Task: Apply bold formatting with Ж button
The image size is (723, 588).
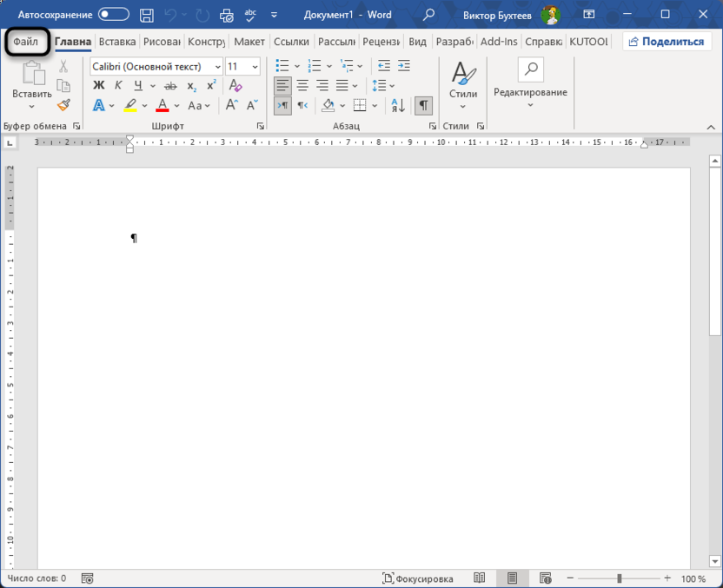Action: point(98,85)
